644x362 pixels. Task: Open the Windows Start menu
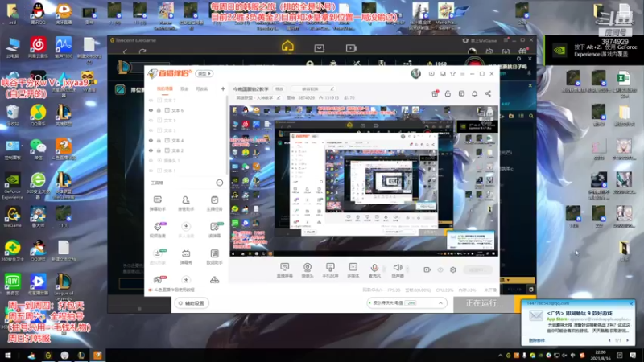[8, 356]
